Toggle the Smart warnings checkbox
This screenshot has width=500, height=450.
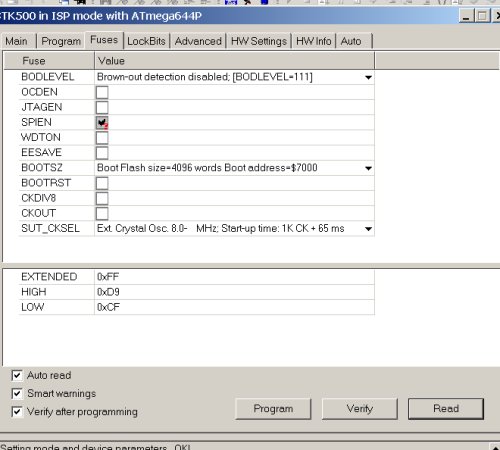17,394
